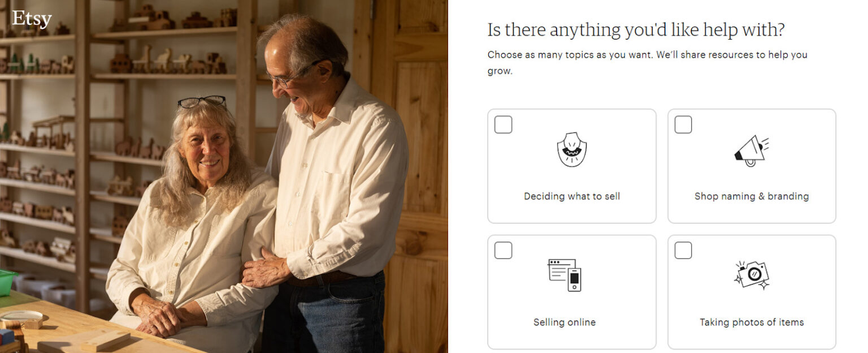
Task: Choose the Taking photos of items topic
Action: [752, 291]
